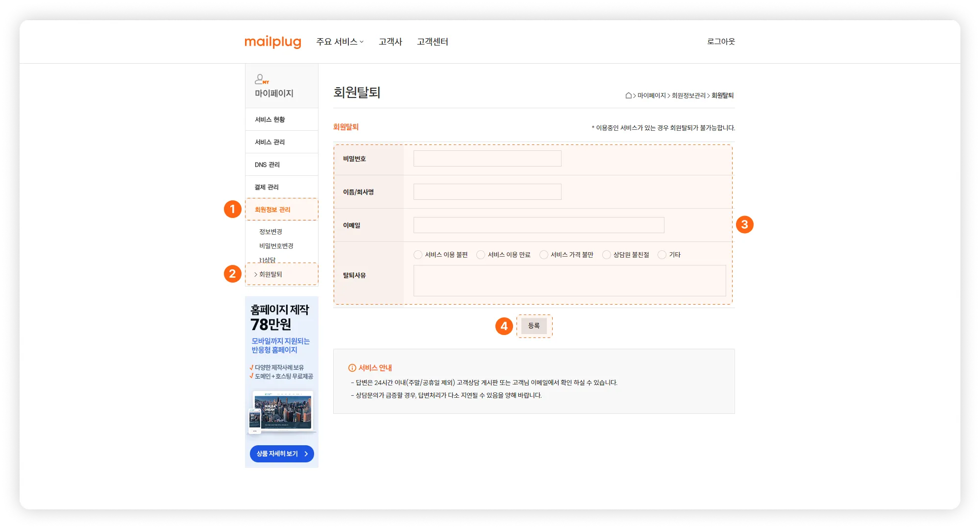Screen dimensions: 980x529
Task: Click the mailplug logo
Action: click(x=272, y=42)
